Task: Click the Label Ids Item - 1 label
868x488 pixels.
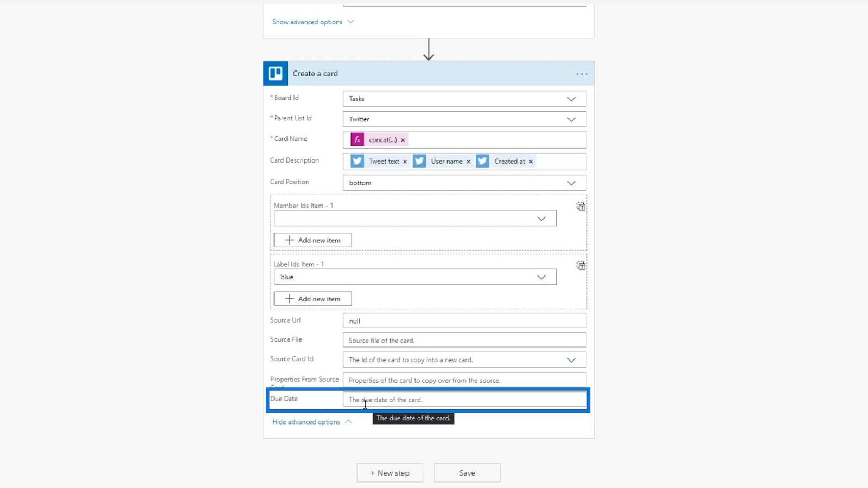Action: [299, 264]
